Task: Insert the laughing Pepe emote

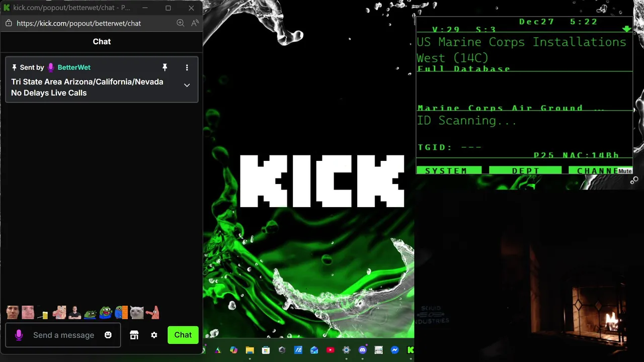Action: point(106,312)
